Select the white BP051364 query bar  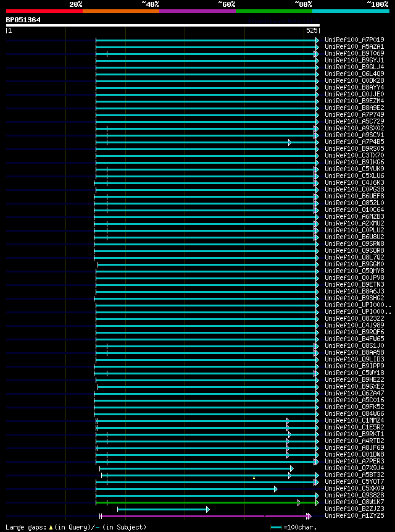162,25
